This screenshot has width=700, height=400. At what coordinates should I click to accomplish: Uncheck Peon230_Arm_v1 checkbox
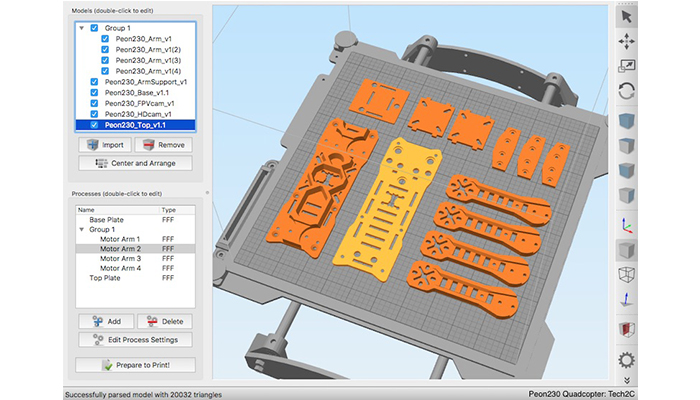105,39
